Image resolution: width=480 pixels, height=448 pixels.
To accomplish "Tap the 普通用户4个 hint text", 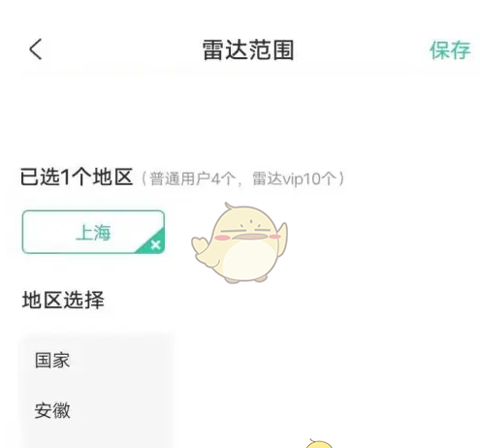I will tap(192, 178).
